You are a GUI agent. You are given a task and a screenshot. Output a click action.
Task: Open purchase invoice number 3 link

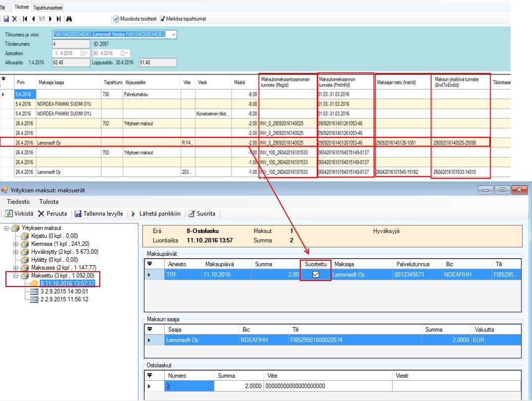coord(168,386)
